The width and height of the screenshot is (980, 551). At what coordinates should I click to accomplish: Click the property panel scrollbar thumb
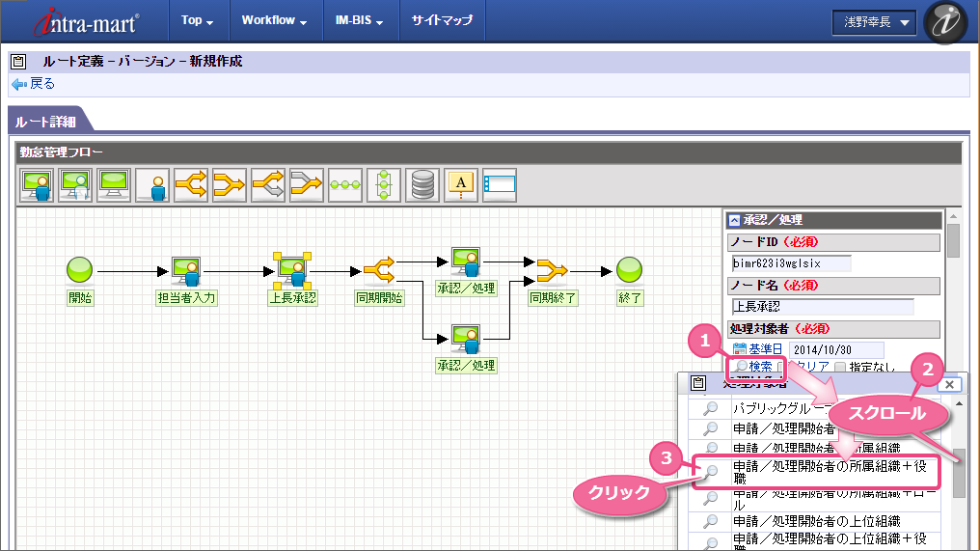953,241
